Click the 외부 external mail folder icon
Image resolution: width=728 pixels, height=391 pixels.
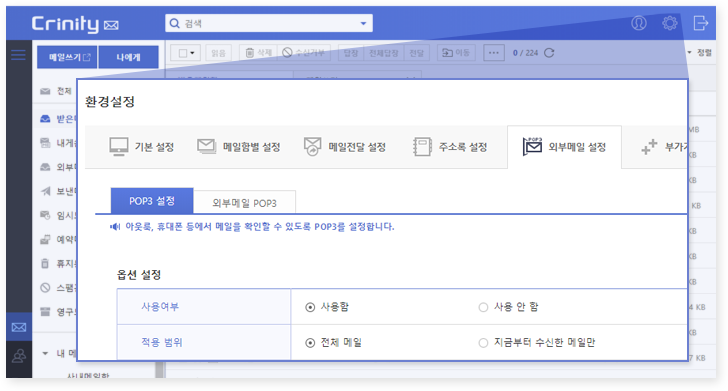(45, 167)
